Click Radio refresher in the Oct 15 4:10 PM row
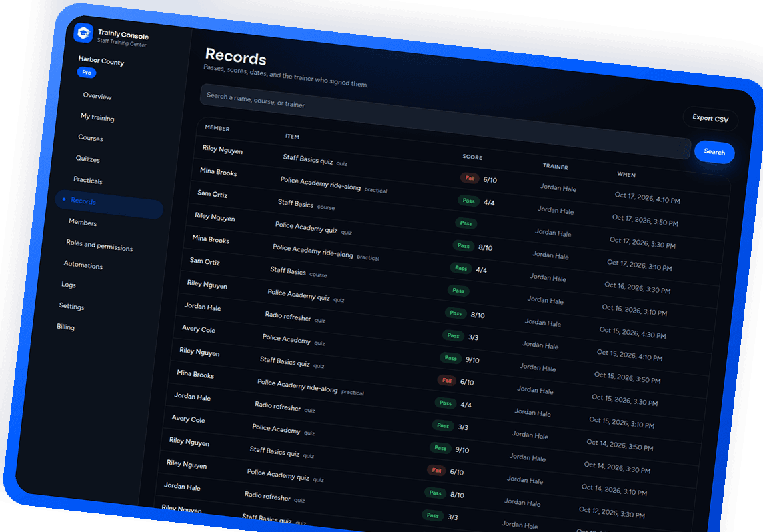The image size is (763, 532). [x=288, y=316]
